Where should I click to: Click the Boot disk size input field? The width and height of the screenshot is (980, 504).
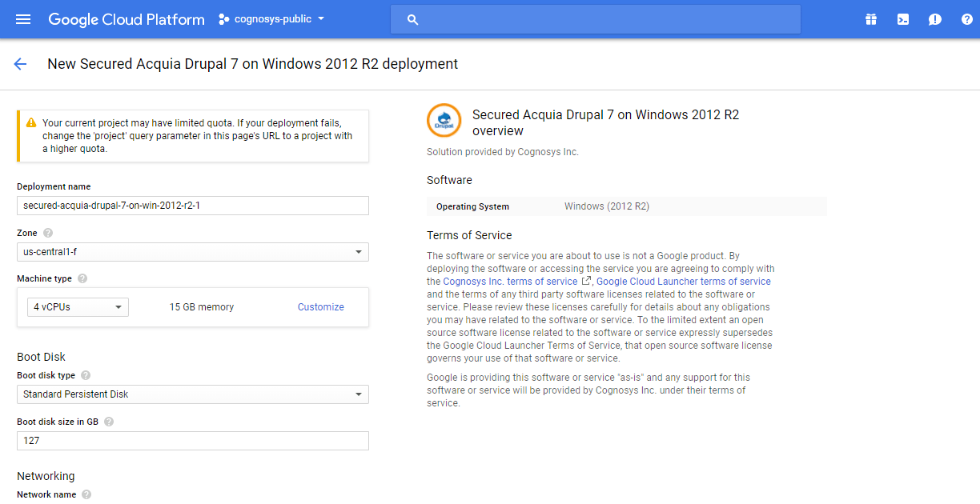pyautogui.click(x=192, y=441)
